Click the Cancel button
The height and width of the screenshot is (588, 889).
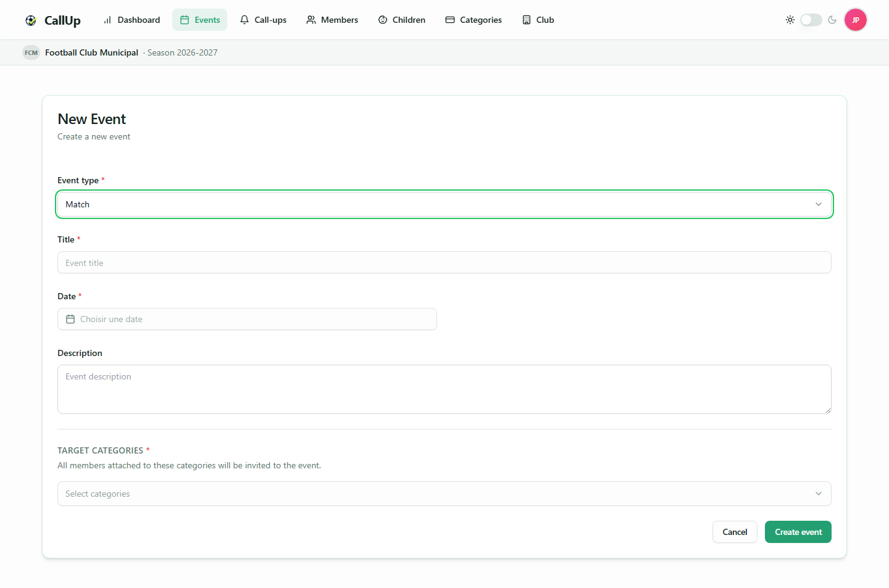[x=735, y=532]
